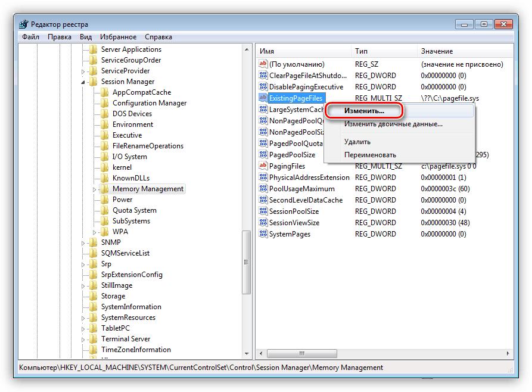Click the default value (По умолчанию) icon
Viewport: 532px width, 392px height.
click(x=263, y=64)
